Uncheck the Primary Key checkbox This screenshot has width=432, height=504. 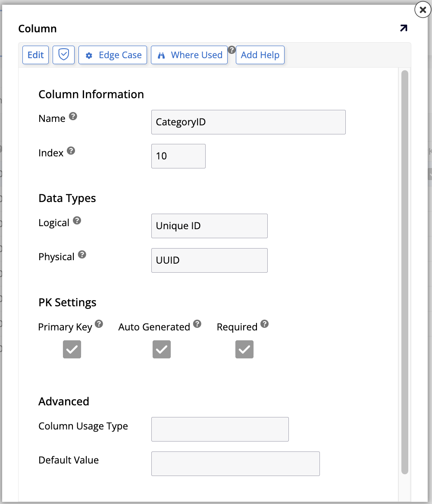pyautogui.click(x=72, y=349)
